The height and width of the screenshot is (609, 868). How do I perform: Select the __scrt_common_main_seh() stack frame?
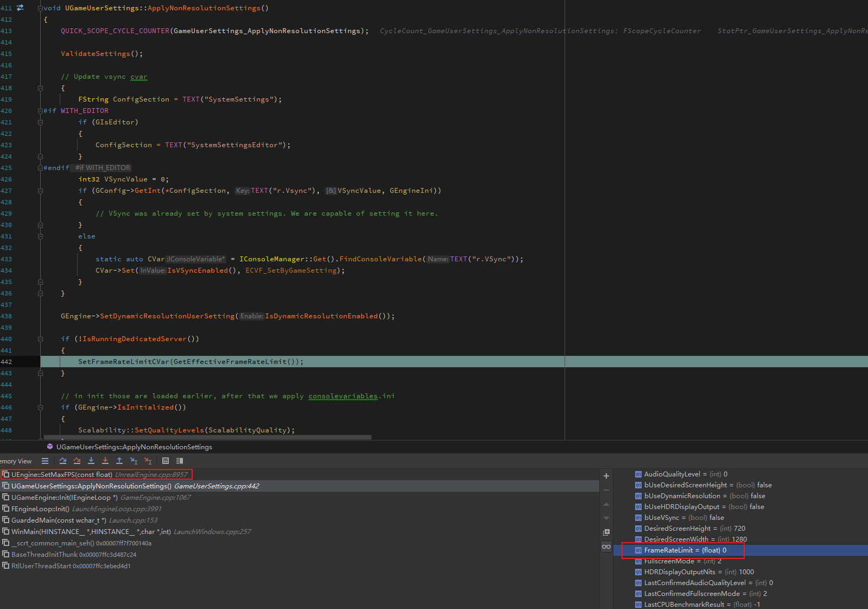click(x=300, y=543)
